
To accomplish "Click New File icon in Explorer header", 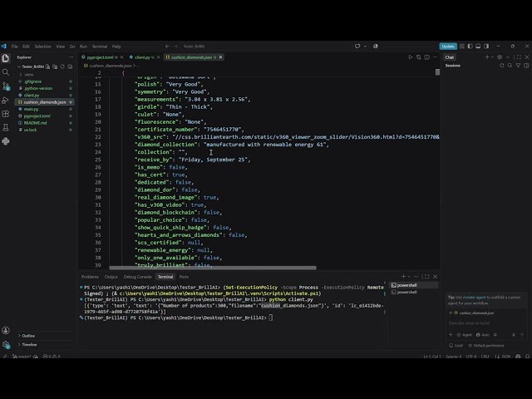I will [x=48, y=66].
